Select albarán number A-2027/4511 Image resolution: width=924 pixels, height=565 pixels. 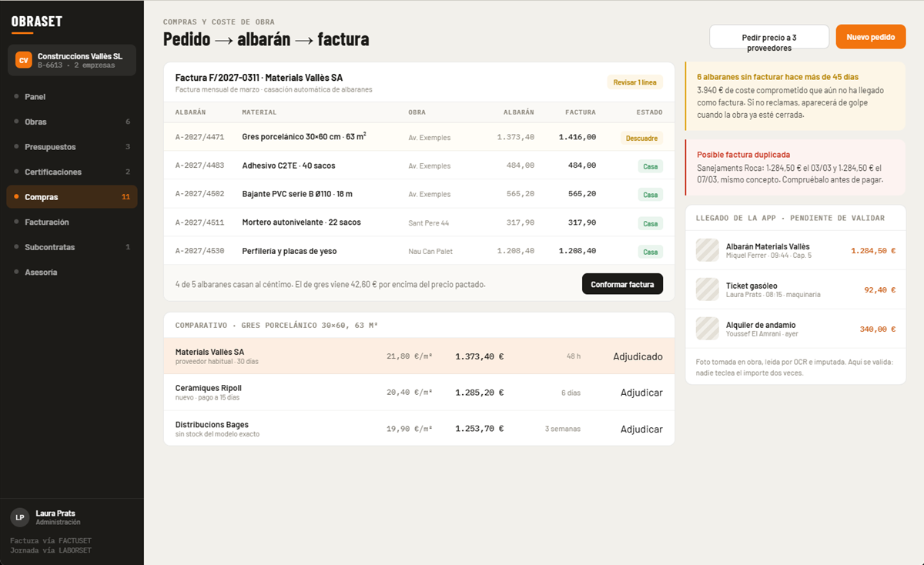(x=199, y=222)
